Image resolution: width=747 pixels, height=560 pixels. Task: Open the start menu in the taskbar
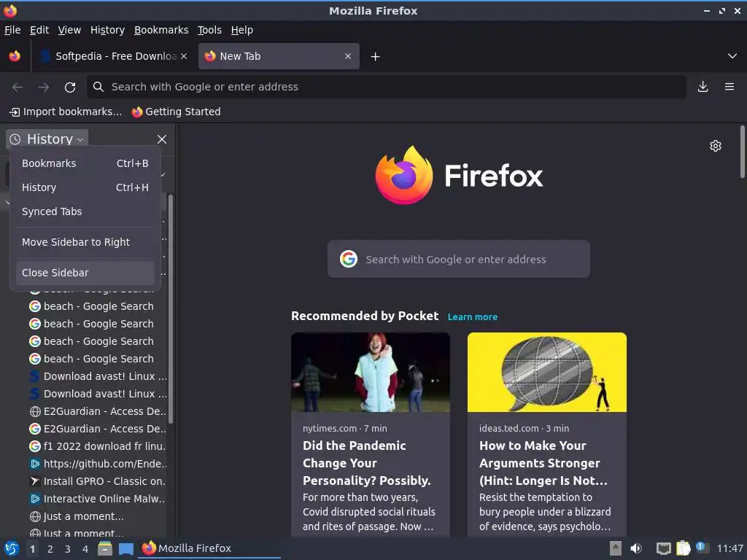pos(12,549)
